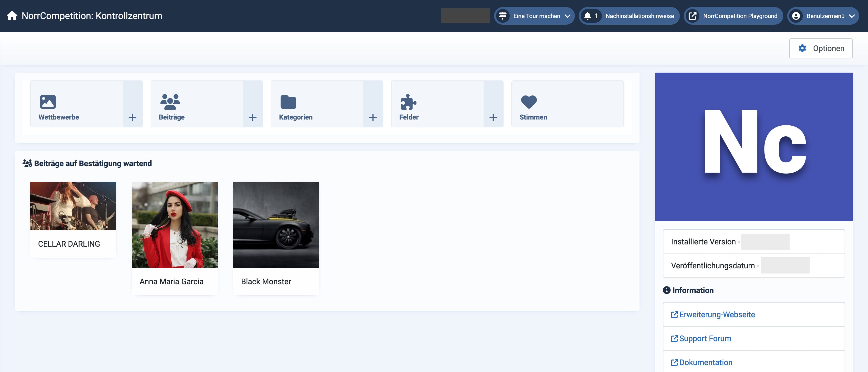Screen dimensions: 868x372
Task: Open Felder via the puzzle piece icon
Action: [408, 101]
